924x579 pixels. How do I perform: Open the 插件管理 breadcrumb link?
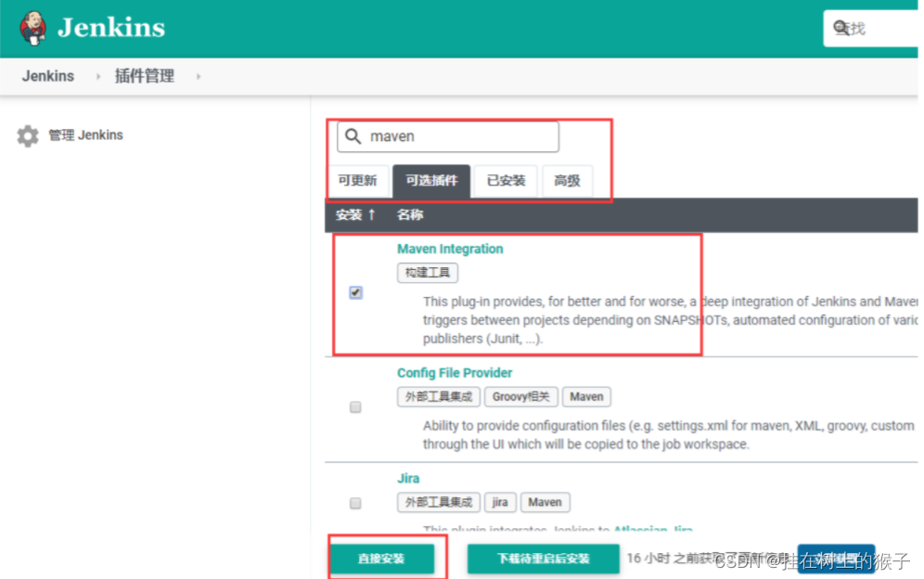(145, 76)
